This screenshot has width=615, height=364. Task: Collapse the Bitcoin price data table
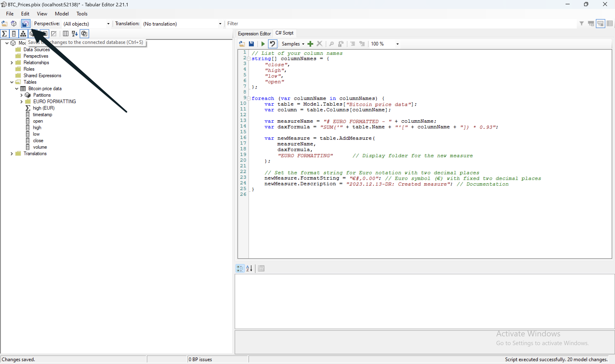[x=16, y=89]
